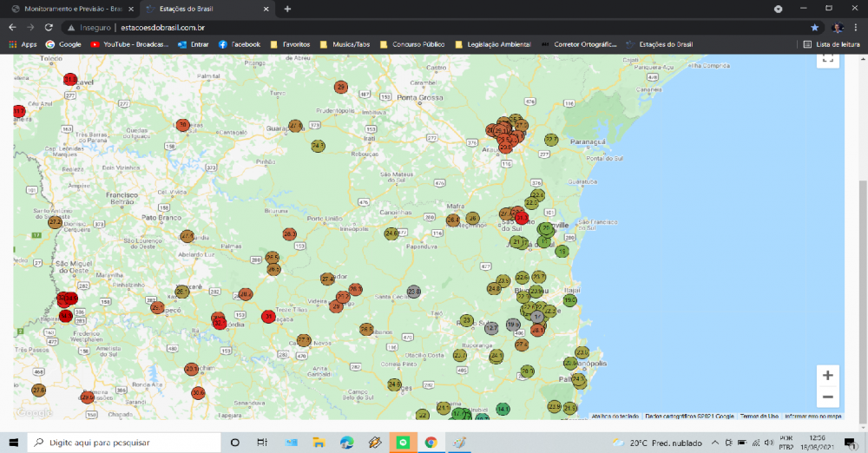Click the red station marker near Toledo
Image resolution: width=868 pixels, height=453 pixels.
tap(70, 79)
